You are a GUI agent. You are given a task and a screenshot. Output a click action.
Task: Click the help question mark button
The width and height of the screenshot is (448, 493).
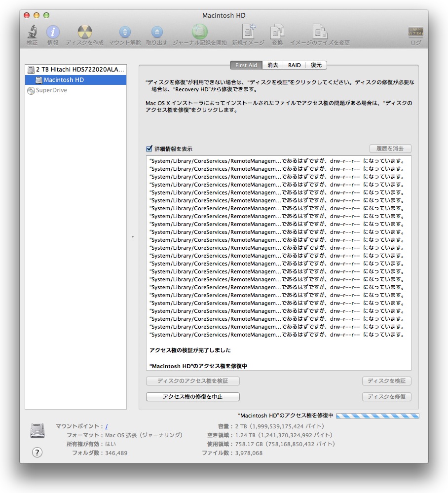(37, 452)
